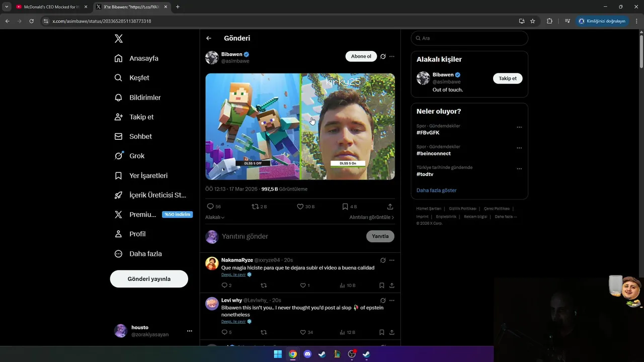
Task: Open Levi why's profile name
Action: click(231, 300)
